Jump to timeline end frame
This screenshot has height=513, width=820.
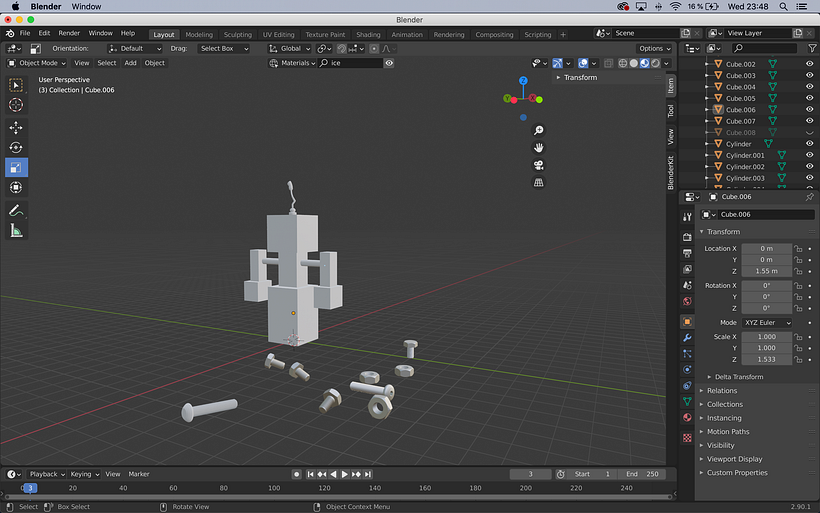point(368,474)
